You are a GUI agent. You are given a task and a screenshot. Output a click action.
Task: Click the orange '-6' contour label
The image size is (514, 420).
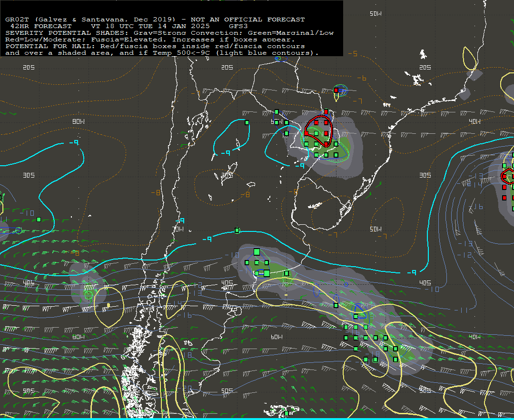tap(362, 78)
